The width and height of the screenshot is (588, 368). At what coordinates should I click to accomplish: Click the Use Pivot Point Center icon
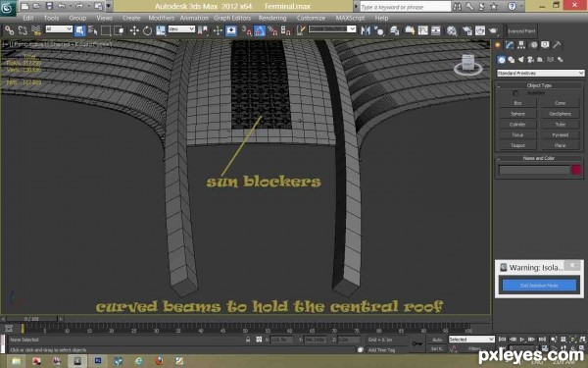[x=203, y=30]
